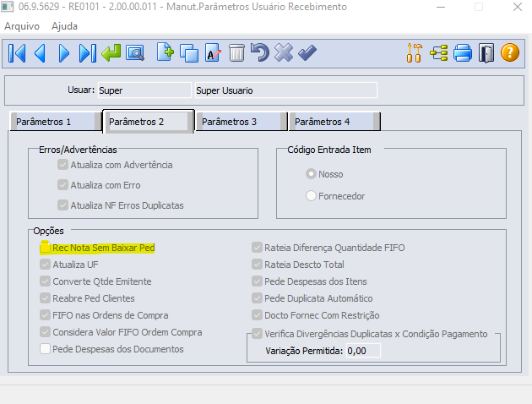Viewport: 532px width, 404px height.
Task: Enable Rec Nota Sem Baixar Ped
Action: (45, 248)
